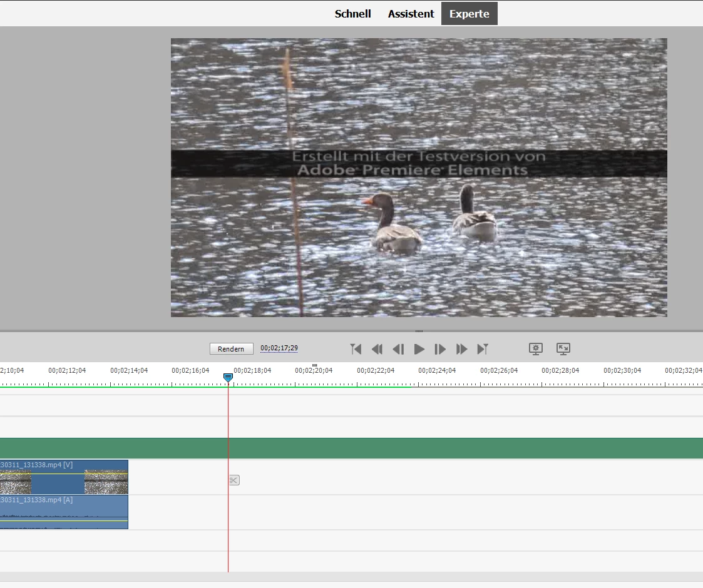Click the green track bar
The width and height of the screenshot is (703, 588).
tap(352, 448)
